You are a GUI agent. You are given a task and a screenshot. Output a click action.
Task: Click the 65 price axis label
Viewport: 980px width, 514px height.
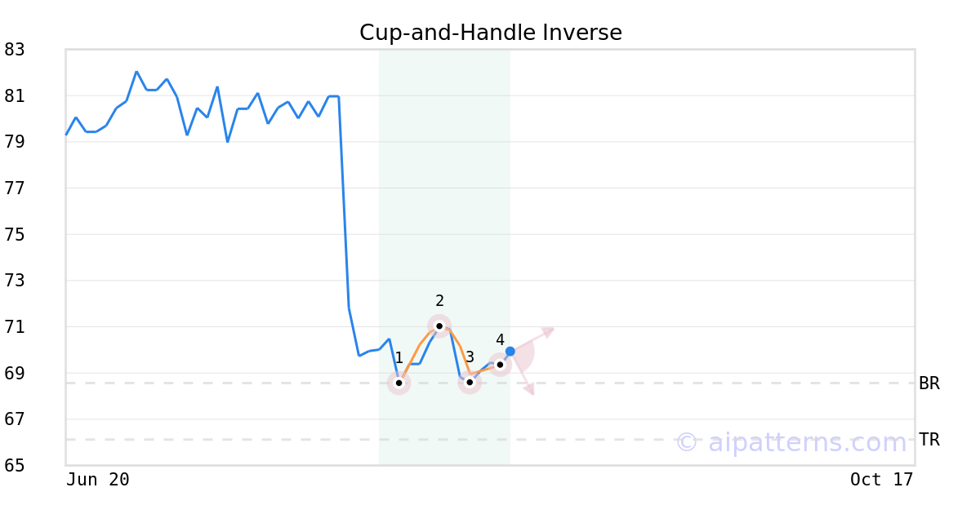(15, 466)
